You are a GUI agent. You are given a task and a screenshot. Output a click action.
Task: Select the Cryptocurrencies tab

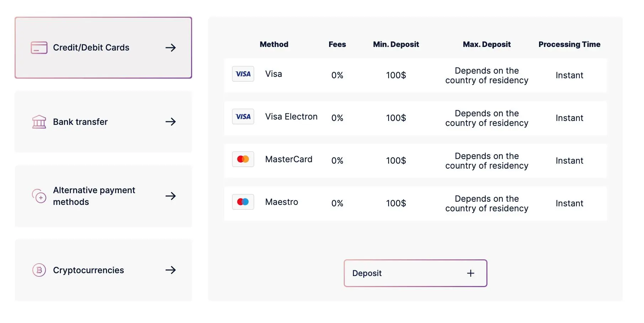pyautogui.click(x=103, y=270)
